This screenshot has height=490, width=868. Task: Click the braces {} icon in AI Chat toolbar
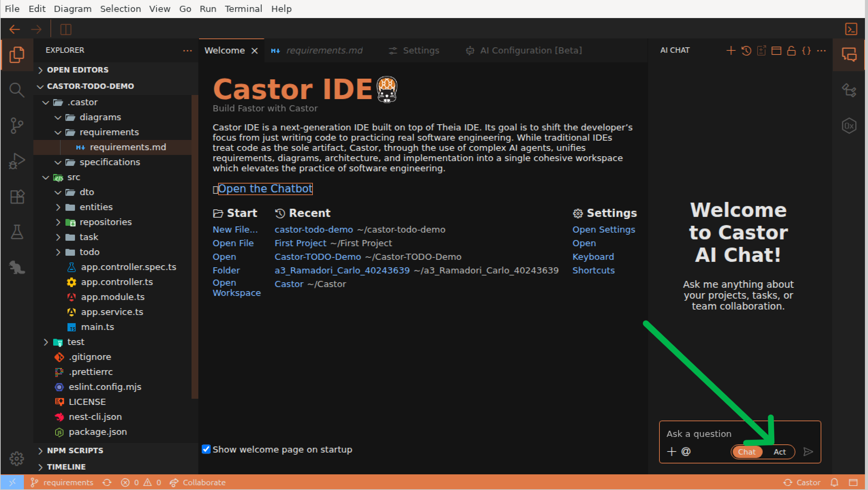point(807,50)
